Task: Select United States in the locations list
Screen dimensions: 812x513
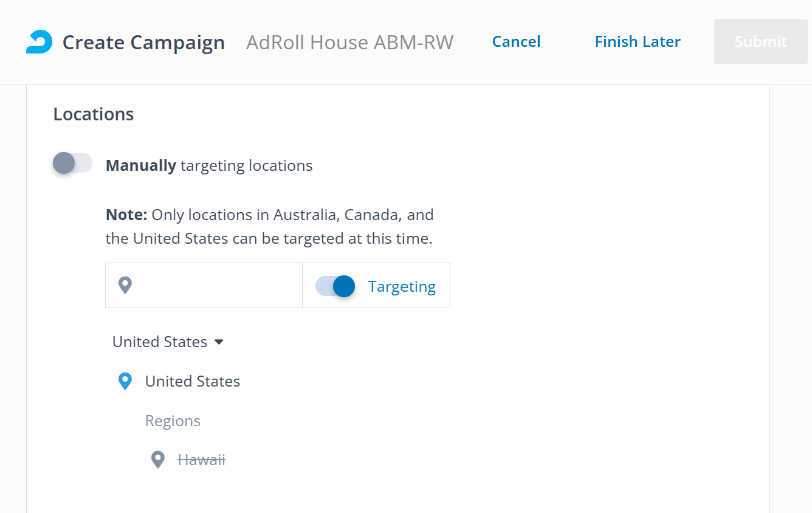Action: coord(192,381)
